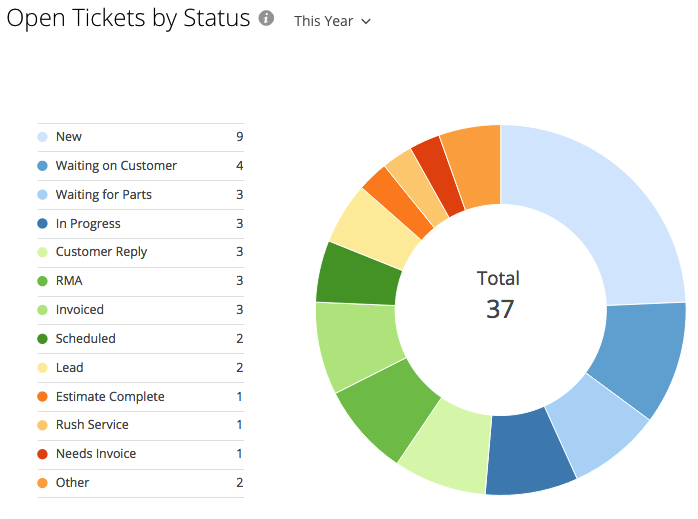This screenshot has height=519, width=698.
Task: Click the info icon beside Open Tickets by Status
Action: (x=266, y=18)
